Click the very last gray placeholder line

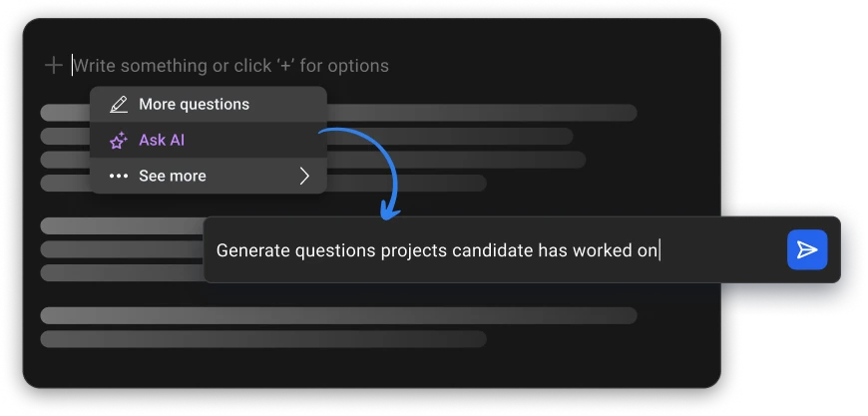point(263,339)
